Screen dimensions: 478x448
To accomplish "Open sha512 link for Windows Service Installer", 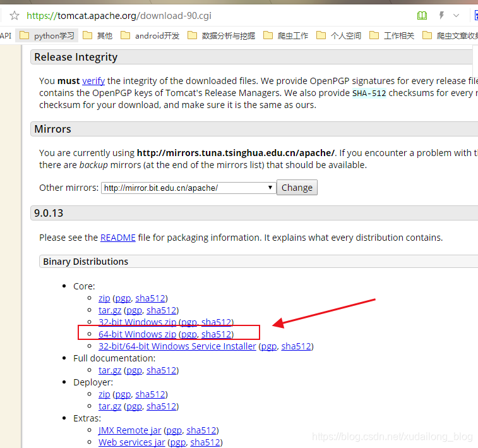I will pos(296,346).
